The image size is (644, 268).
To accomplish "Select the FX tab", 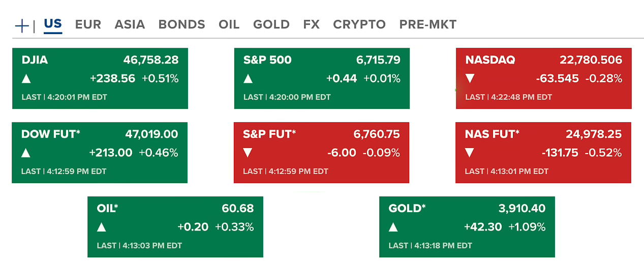I will click(x=311, y=24).
